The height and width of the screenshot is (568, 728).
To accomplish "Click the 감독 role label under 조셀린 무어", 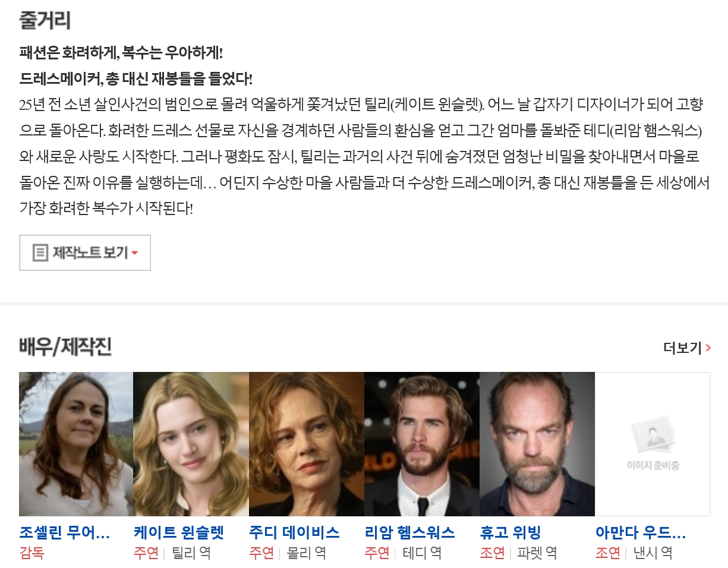I will [32, 553].
